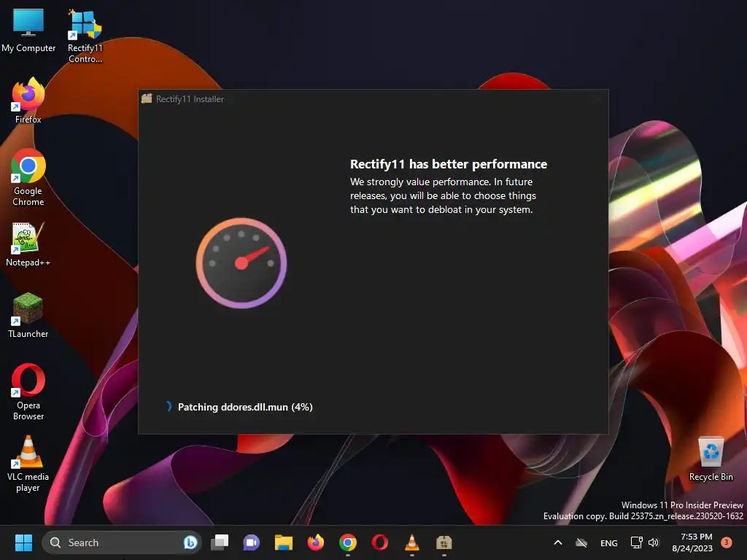The image size is (747, 560).
Task: Open Rectify11 Control Center desktop shortcut
Action: [85, 36]
